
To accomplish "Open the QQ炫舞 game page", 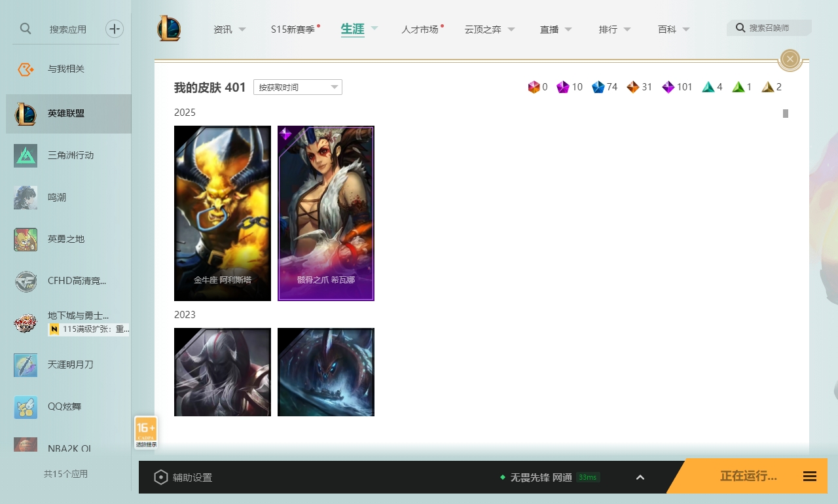I will point(65,406).
